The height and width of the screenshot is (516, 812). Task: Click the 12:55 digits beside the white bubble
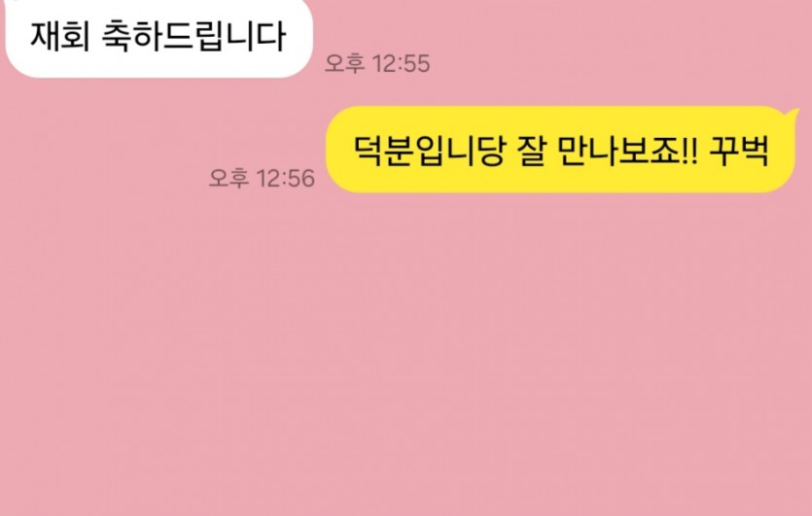401,64
